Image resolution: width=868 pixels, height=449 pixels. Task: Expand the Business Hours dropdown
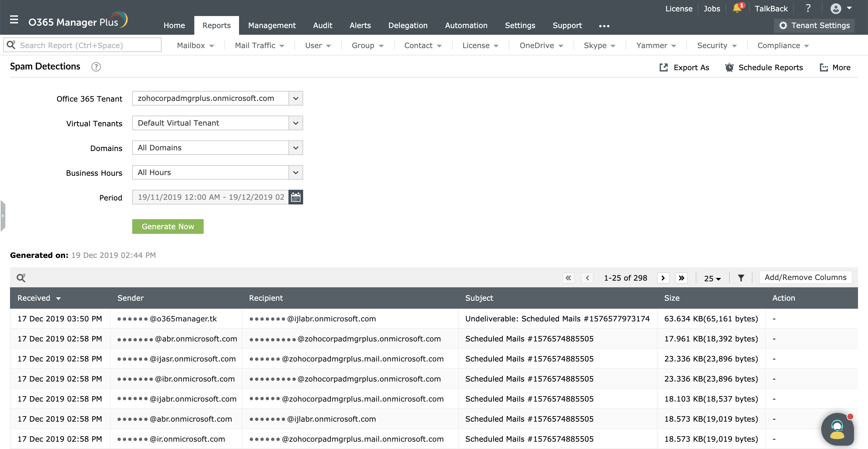click(x=295, y=173)
